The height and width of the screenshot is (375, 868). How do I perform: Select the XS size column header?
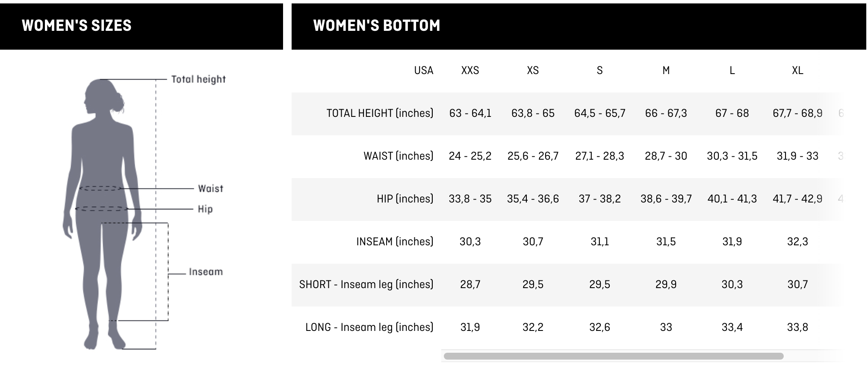tap(533, 71)
